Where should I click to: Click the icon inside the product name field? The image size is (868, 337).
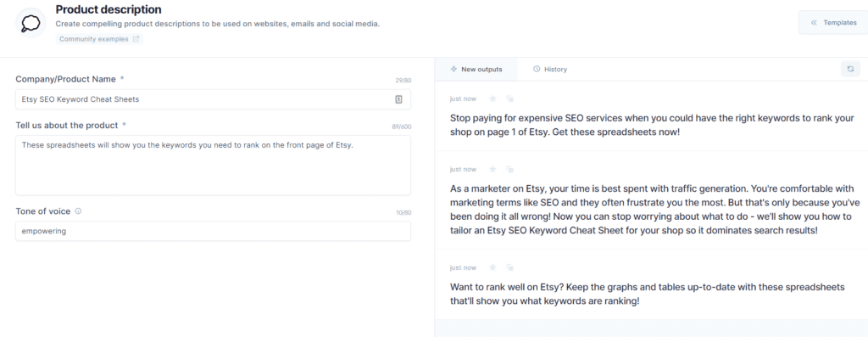pyautogui.click(x=398, y=99)
